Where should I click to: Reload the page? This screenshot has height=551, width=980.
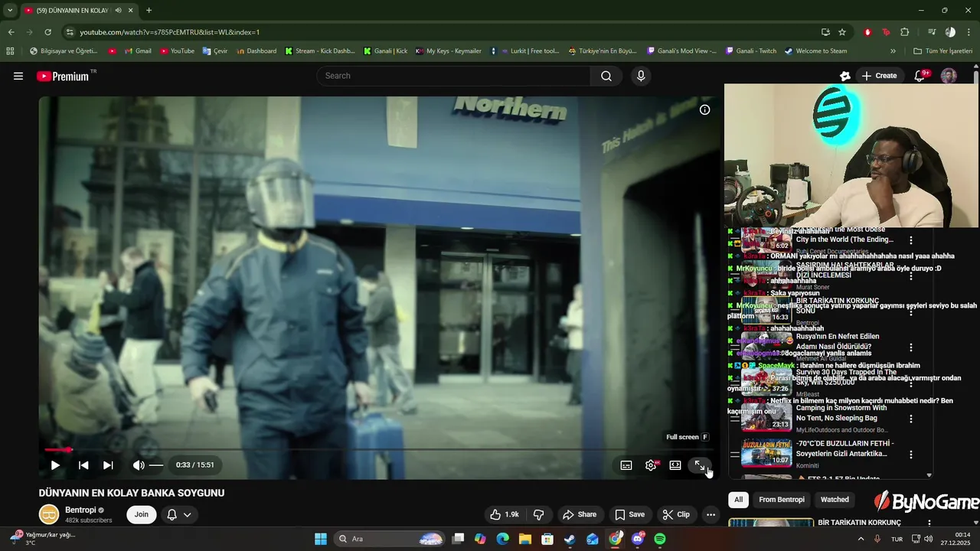tap(47, 32)
